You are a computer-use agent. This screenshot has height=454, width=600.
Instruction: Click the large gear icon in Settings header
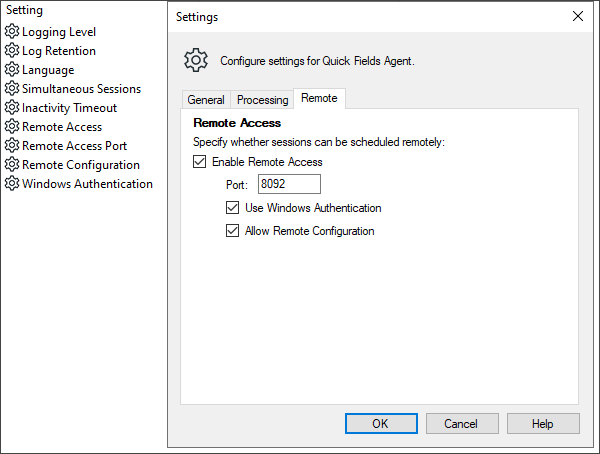point(196,60)
